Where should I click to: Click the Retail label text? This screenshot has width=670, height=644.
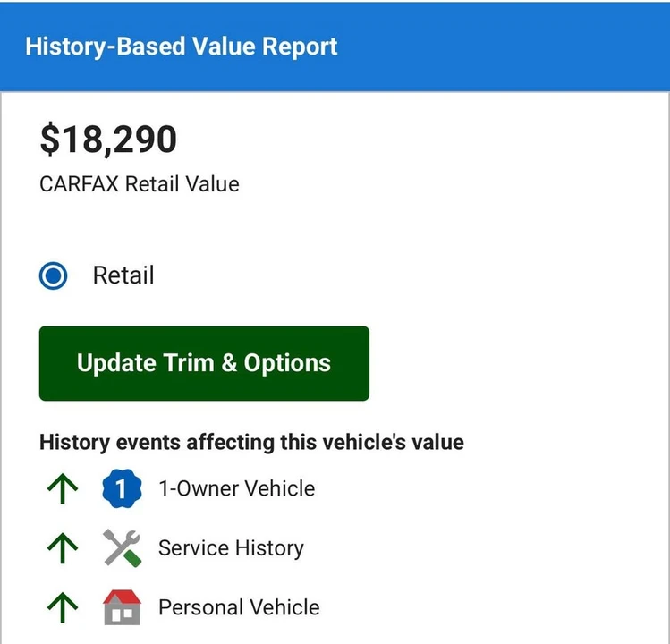tap(123, 275)
